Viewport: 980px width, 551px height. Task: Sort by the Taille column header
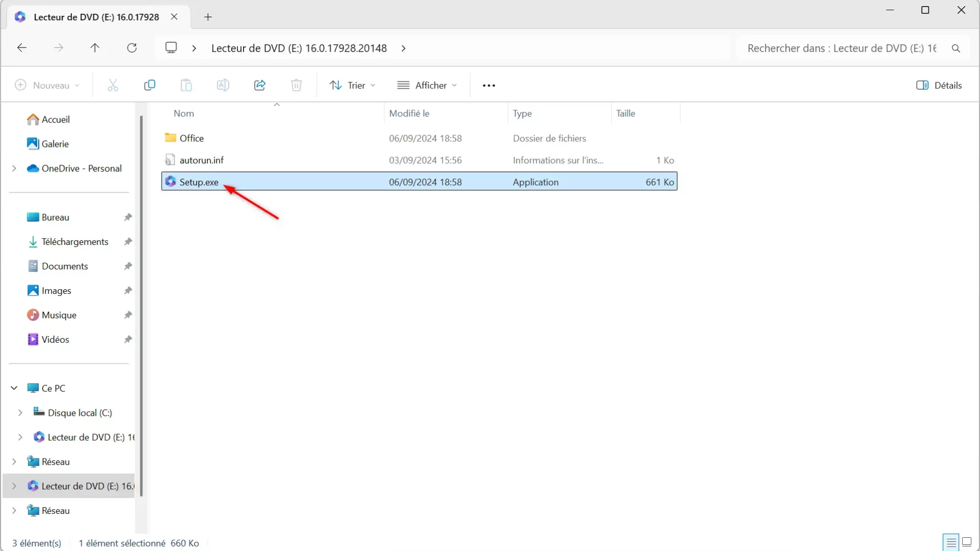click(625, 113)
